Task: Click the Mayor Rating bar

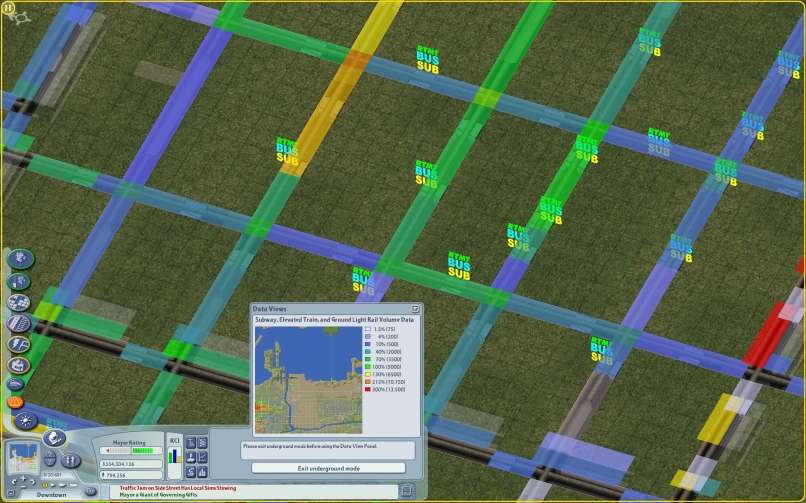Action: click(131, 451)
